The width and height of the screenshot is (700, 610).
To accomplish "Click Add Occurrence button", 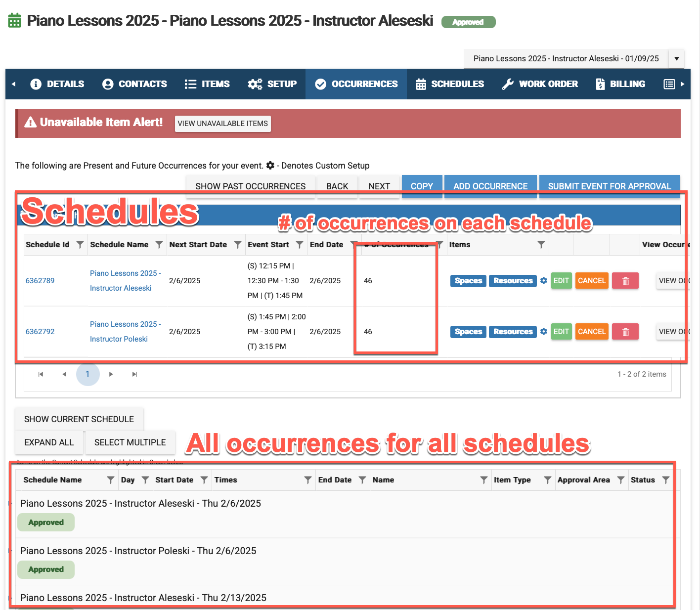I will click(490, 186).
